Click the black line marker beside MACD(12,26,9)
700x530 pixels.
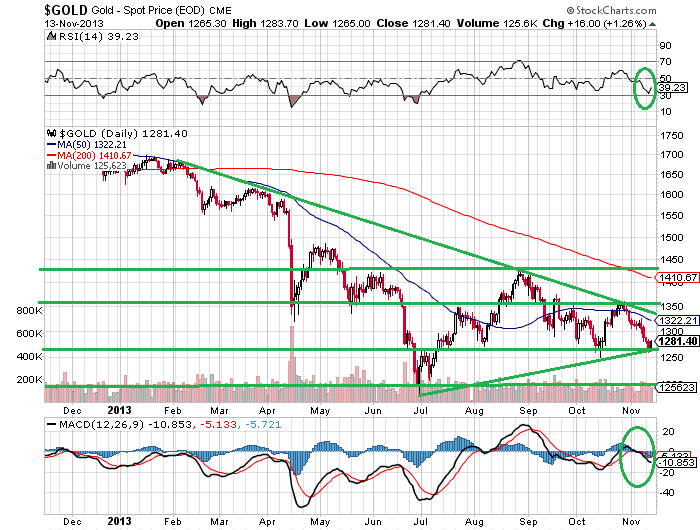[x=51, y=425]
